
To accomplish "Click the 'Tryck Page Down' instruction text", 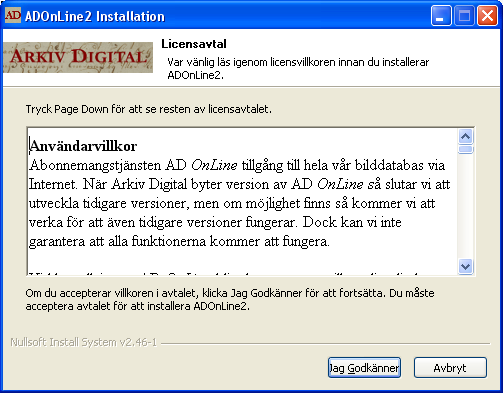I will (x=149, y=109).
